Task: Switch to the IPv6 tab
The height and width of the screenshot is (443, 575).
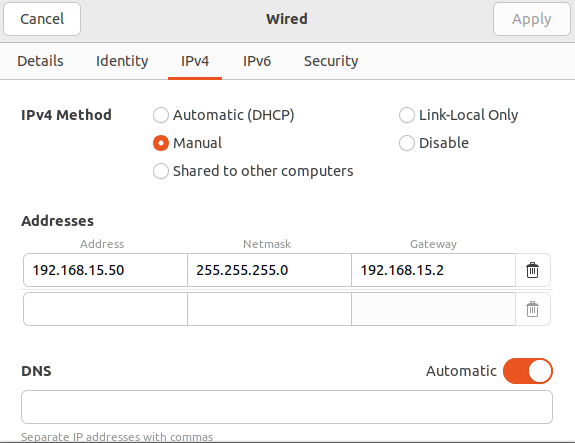Action: 257,61
